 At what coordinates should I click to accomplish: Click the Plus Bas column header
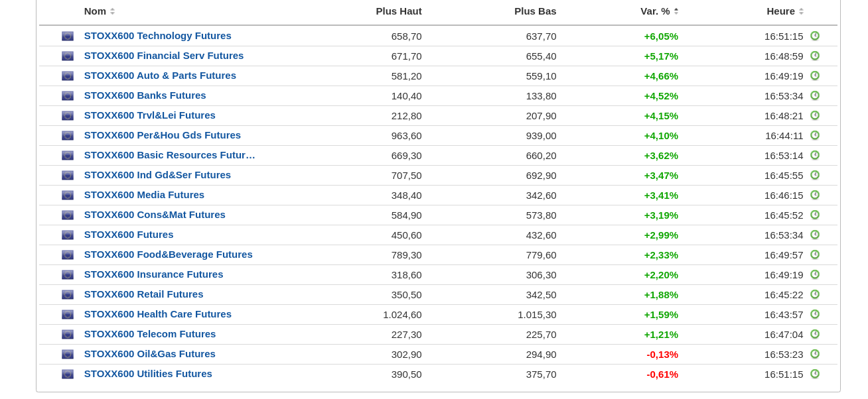coord(535,11)
